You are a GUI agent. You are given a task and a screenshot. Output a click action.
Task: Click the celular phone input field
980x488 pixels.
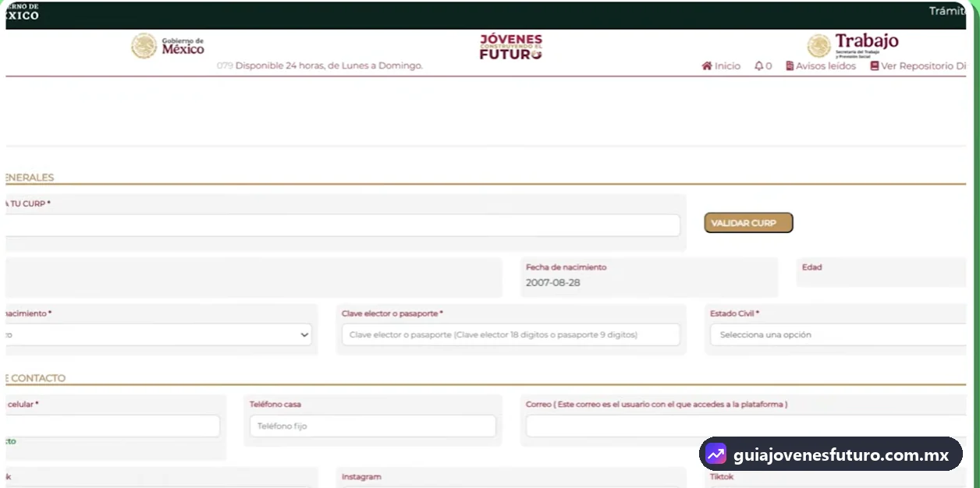112,426
